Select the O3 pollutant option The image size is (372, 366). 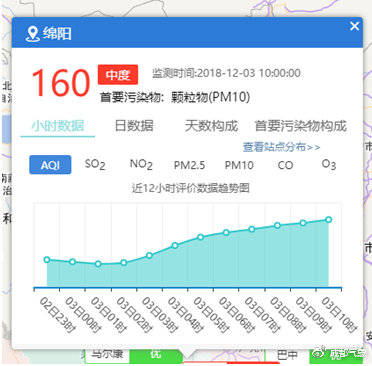point(329,164)
